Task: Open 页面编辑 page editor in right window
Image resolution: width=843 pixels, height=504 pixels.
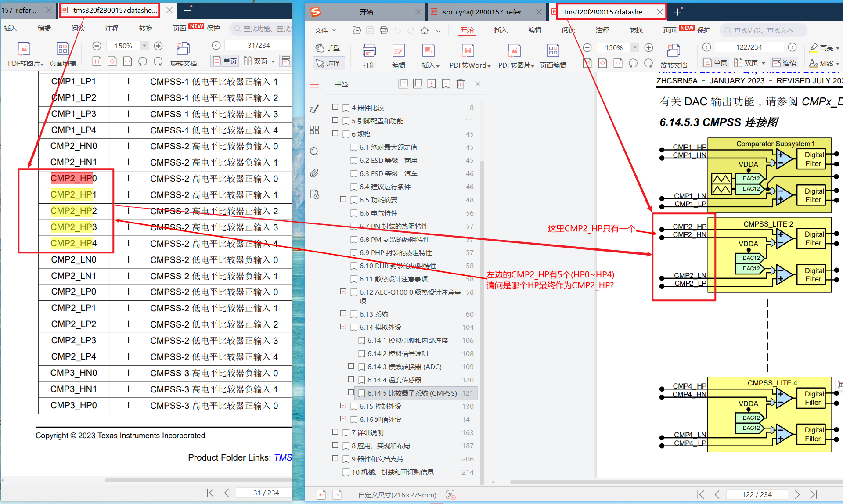Action: tap(553, 56)
